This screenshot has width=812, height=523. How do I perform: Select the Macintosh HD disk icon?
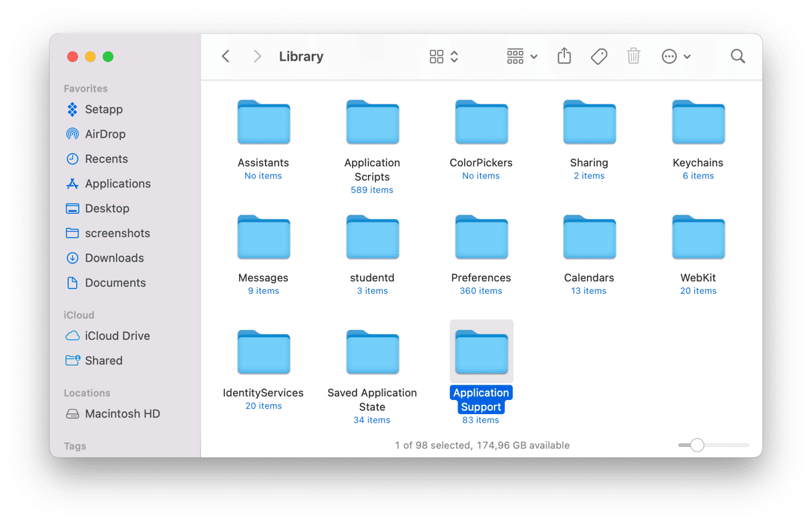(x=72, y=414)
